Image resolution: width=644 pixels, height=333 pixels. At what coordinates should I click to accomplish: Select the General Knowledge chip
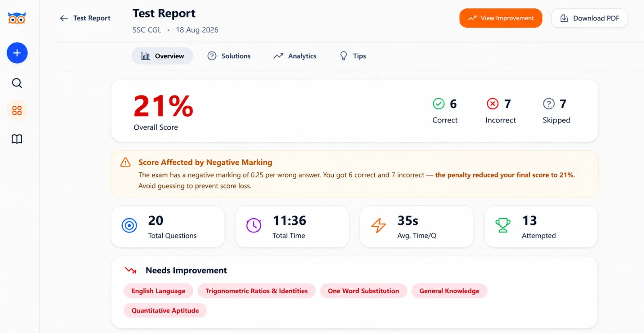(449, 291)
